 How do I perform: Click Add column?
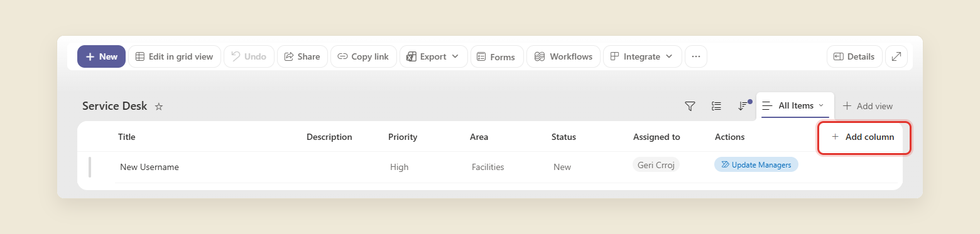point(863,137)
